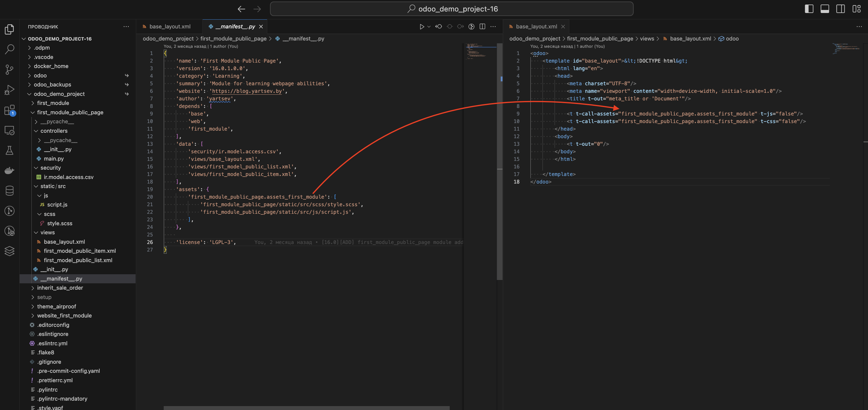Follow the https://blog.yartsev.by link
Image resolution: width=868 pixels, height=410 pixels.
247,91
